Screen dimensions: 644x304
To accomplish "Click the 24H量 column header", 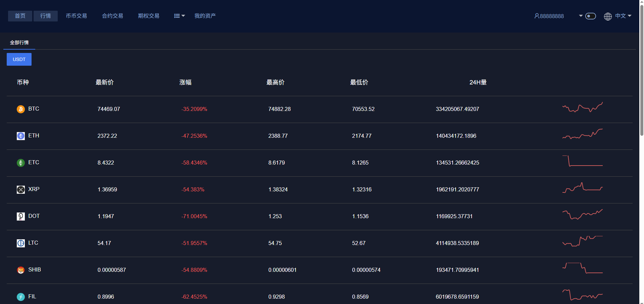I will click(478, 82).
